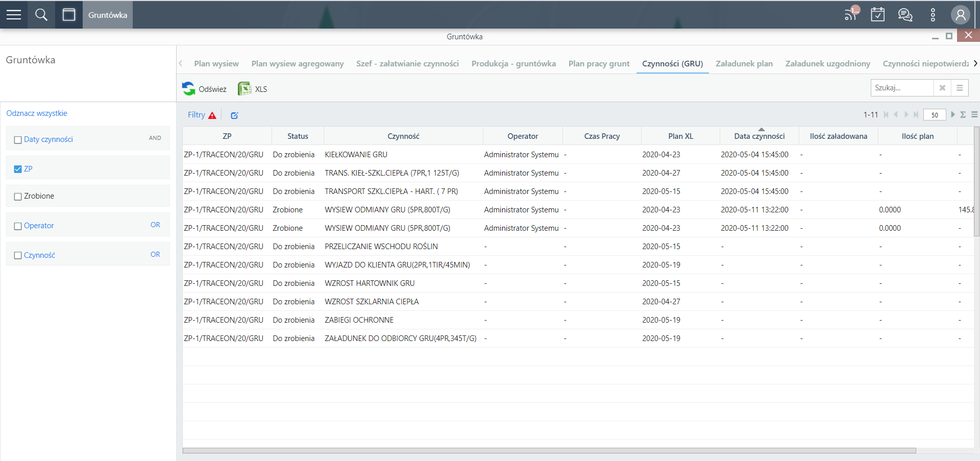The height and width of the screenshot is (461, 980).
Task: Switch to Plan pracy grunt tab
Action: [x=599, y=63]
